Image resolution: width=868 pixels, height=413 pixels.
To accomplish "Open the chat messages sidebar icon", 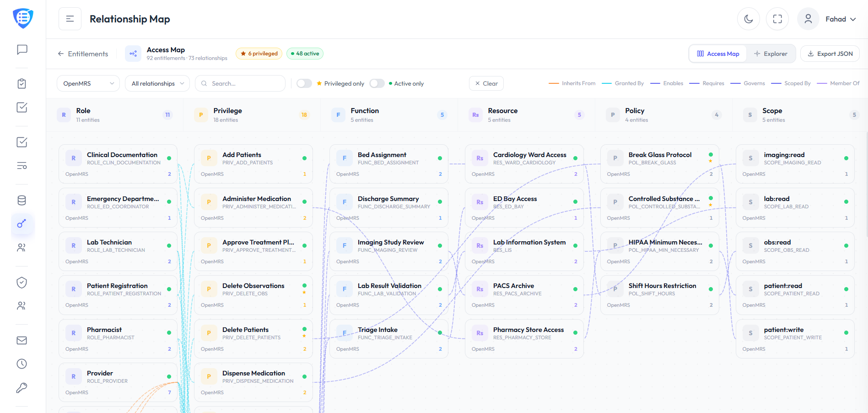I will click(x=22, y=49).
